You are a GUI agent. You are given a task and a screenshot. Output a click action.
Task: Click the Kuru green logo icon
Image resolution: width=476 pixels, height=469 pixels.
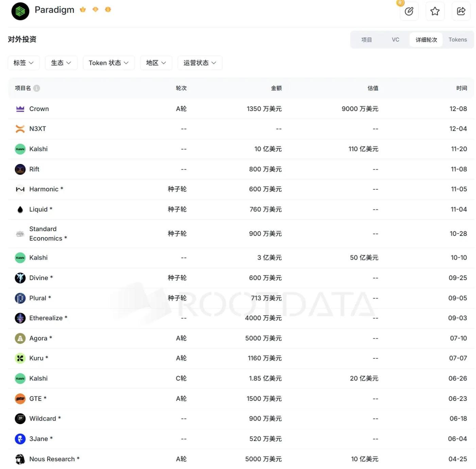pyautogui.click(x=20, y=358)
